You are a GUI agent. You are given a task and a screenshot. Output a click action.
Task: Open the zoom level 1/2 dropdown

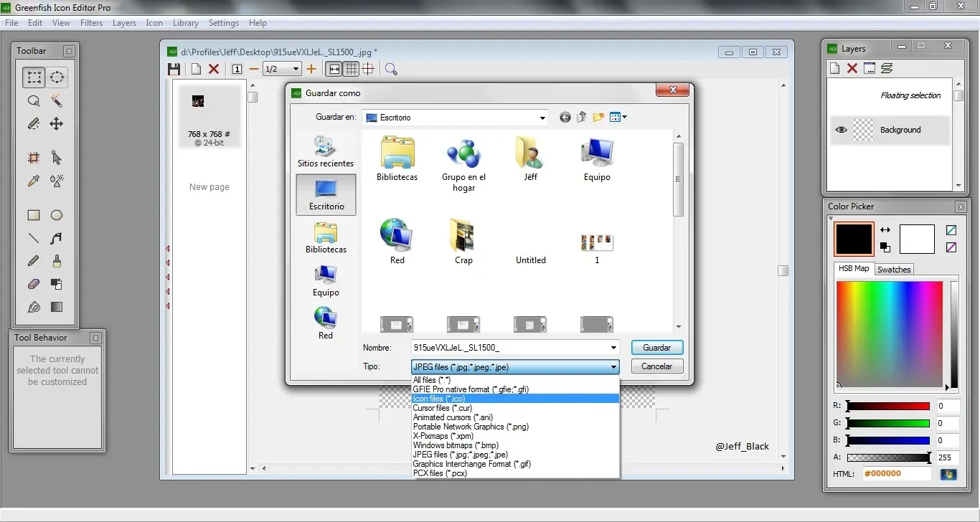[x=296, y=69]
